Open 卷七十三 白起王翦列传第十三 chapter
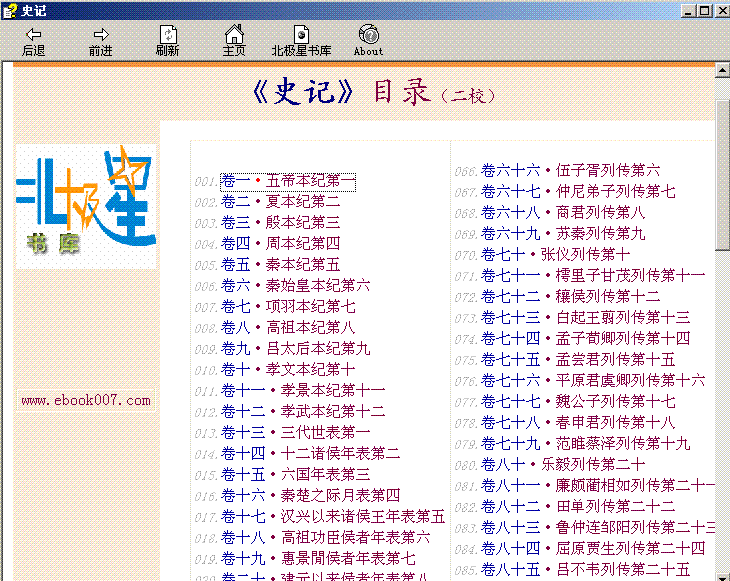 585,318
